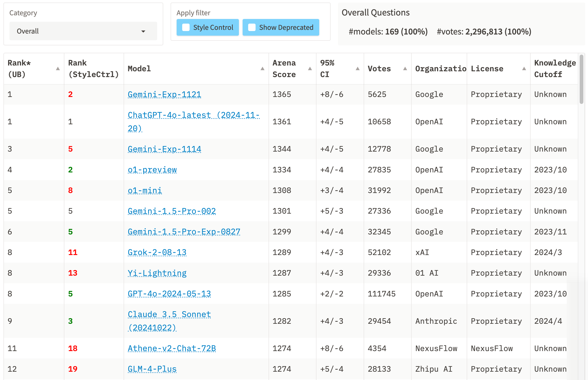588x380 pixels.
Task: Click the License column sort arrow
Action: click(524, 69)
